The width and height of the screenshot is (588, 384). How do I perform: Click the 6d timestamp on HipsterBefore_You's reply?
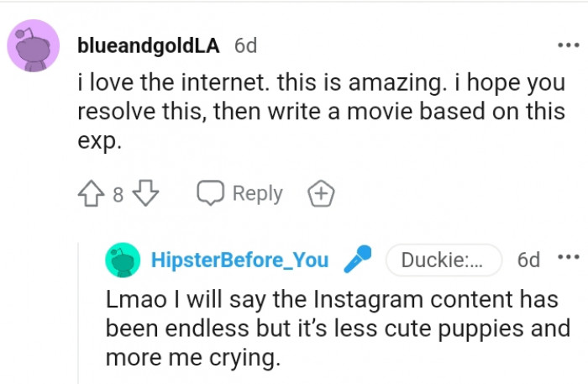[x=528, y=260]
